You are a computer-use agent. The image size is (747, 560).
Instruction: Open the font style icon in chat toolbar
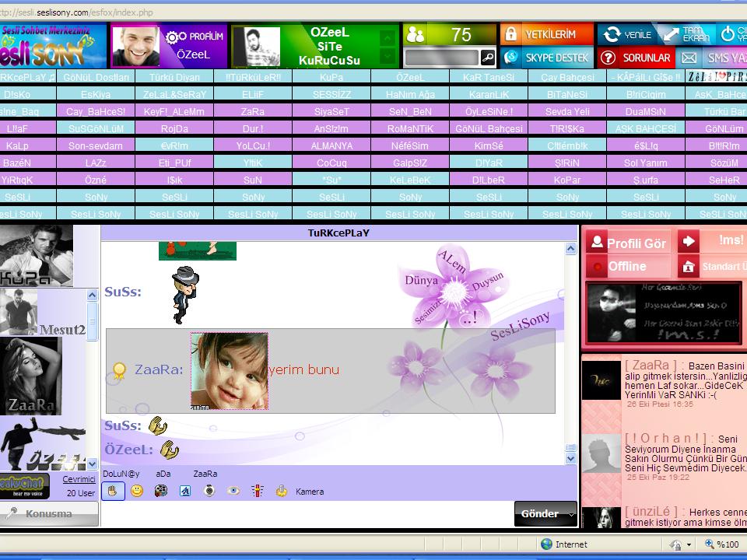click(x=185, y=491)
